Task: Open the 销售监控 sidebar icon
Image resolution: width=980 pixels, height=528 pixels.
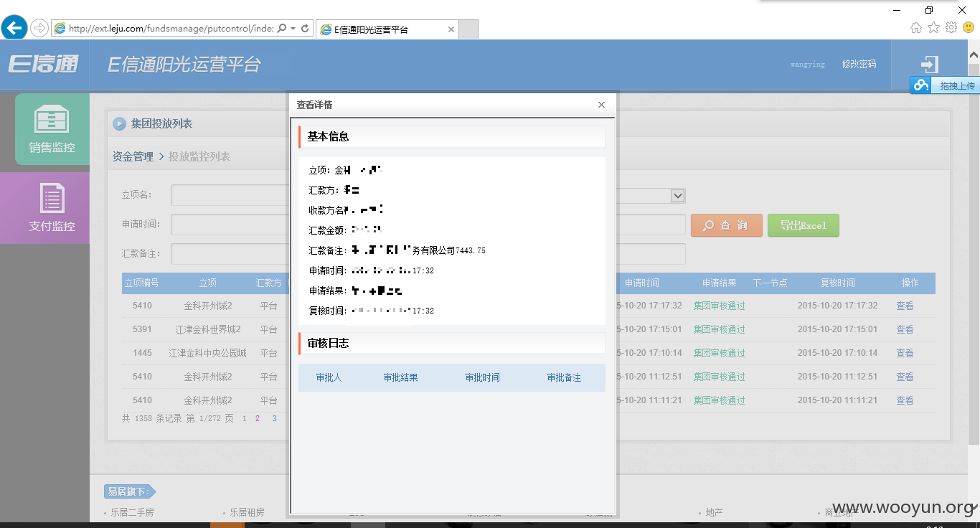Action: click(x=52, y=129)
